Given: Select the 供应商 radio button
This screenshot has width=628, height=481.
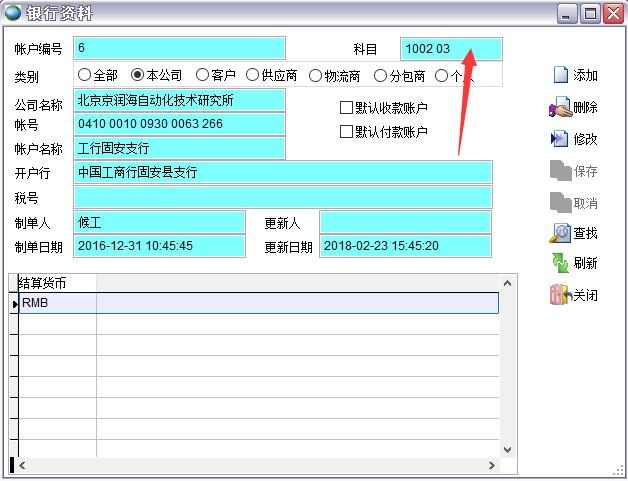Looking at the screenshot, I should pos(252,75).
